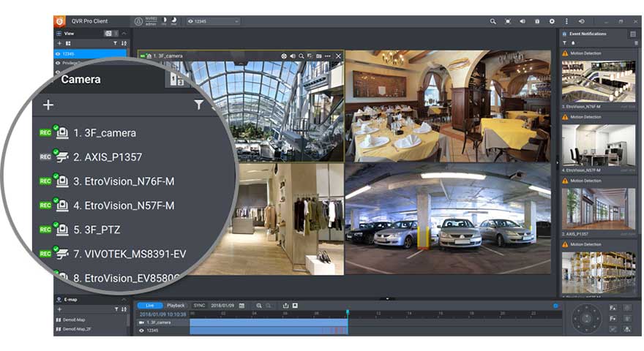The image size is (644, 351).
Task: Select camera 4. EtroVision_N57F-M
Action: 124,205
